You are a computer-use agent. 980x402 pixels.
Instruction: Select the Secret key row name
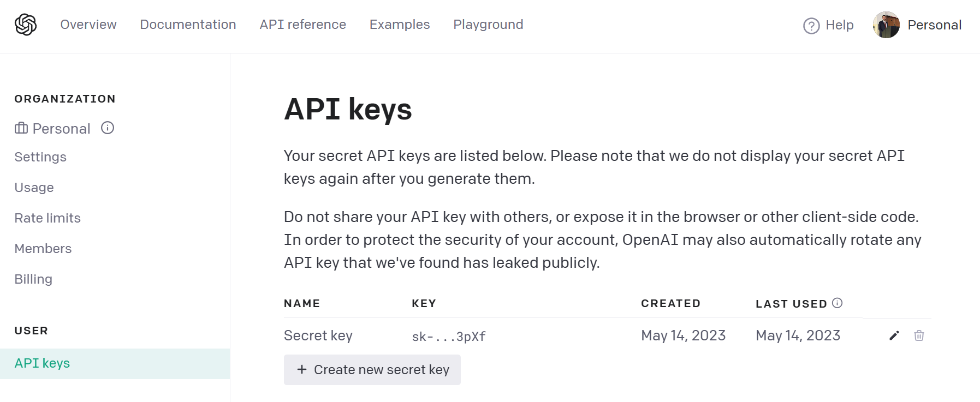[x=318, y=335]
